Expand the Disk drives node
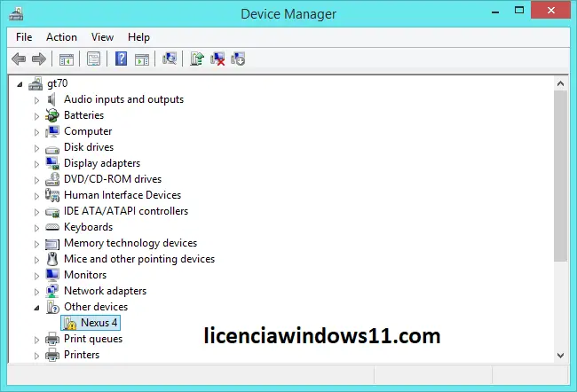The width and height of the screenshot is (577, 392). 36,148
